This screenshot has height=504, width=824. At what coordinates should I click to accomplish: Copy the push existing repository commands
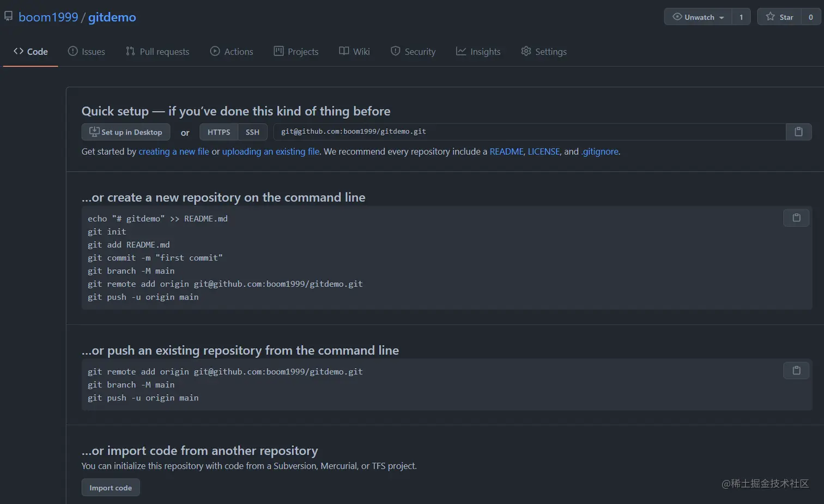[796, 371]
